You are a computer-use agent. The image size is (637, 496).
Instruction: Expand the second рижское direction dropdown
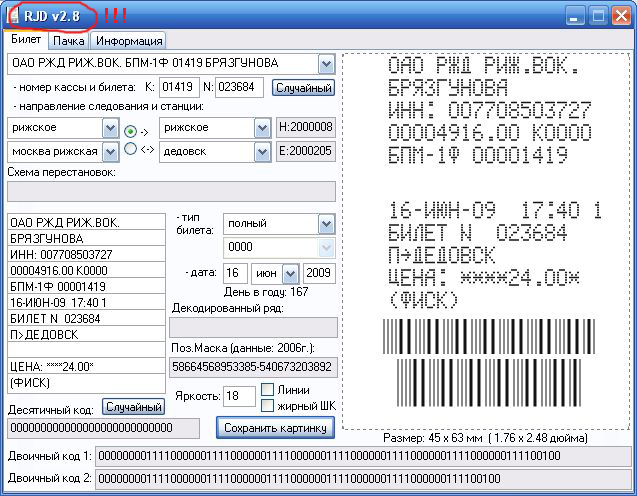pos(262,128)
